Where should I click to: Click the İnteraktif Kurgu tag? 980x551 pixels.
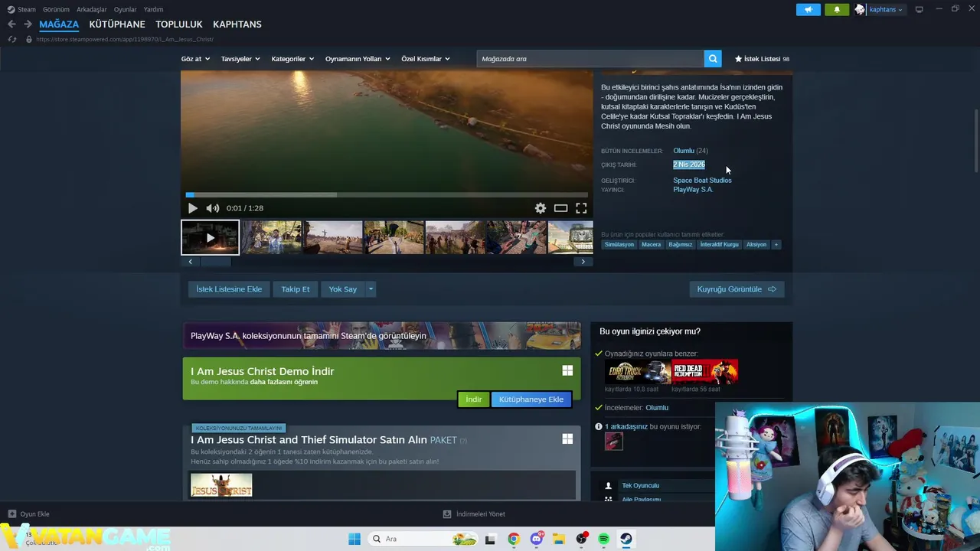pos(719,245)
